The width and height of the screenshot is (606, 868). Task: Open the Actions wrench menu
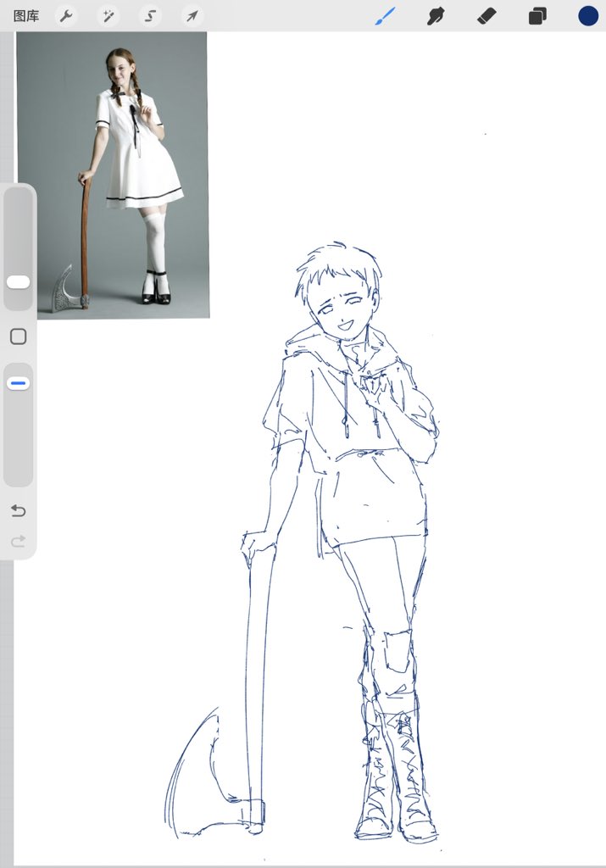coord(66,16)
